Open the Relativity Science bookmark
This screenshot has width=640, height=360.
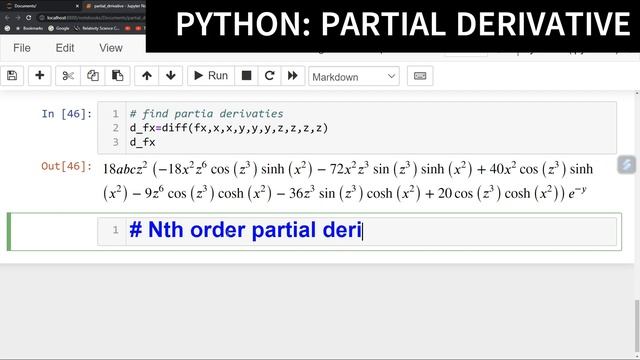click(97, 28)
